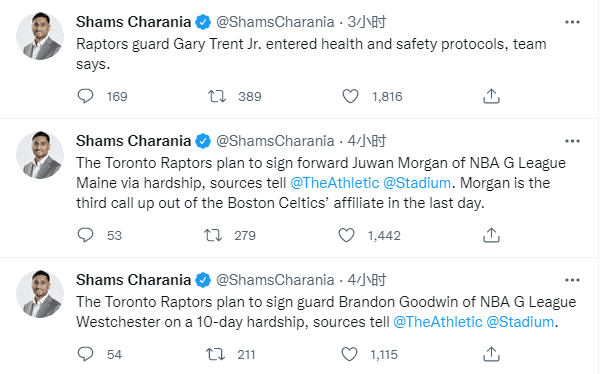This screenshot has height=374, width=600.
Task: Open more options on Gary Trent tweet
Action: point(572,22)
